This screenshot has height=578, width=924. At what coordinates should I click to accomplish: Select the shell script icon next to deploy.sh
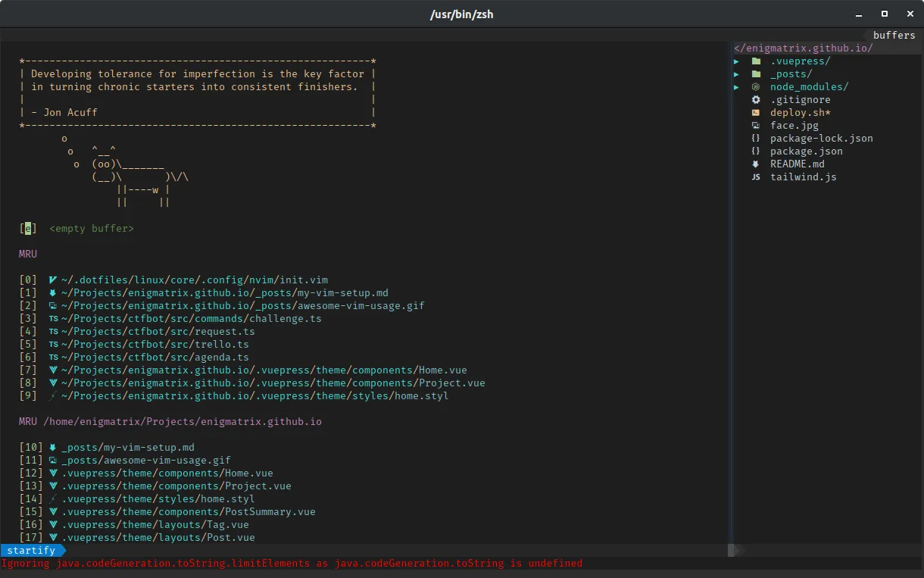click(x=756, y=112)
